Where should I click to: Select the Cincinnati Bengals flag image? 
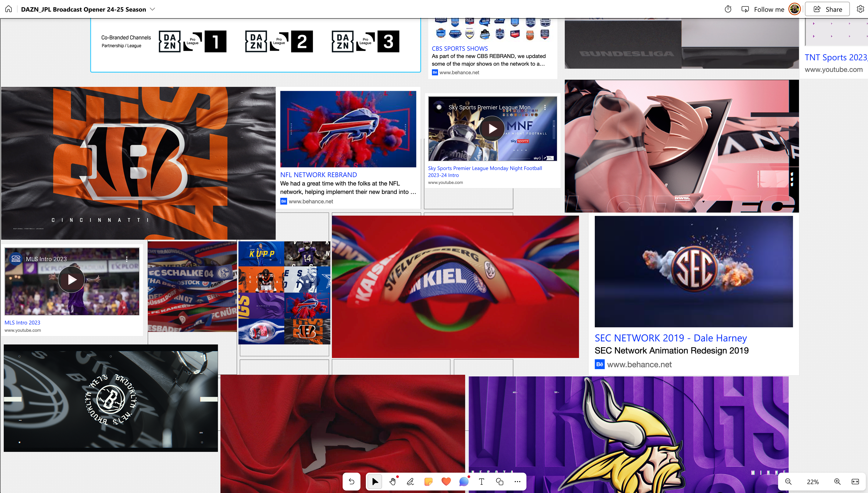[138, 163]
